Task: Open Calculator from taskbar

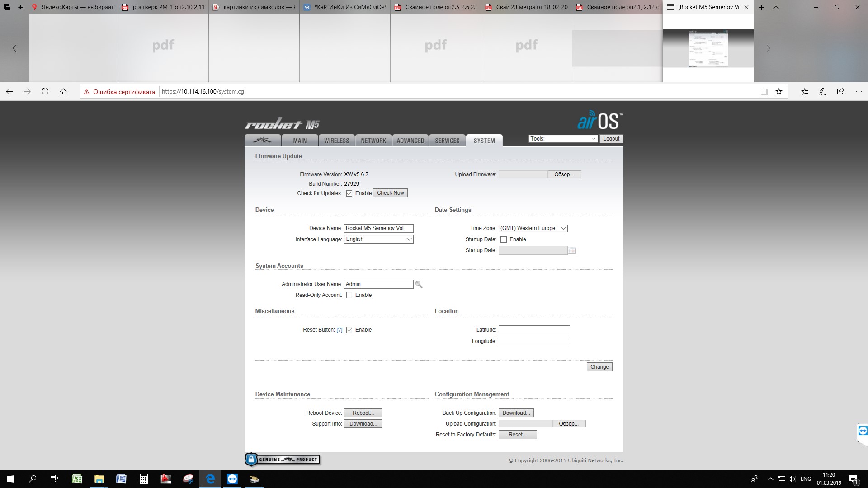Action: click(143, 479)
